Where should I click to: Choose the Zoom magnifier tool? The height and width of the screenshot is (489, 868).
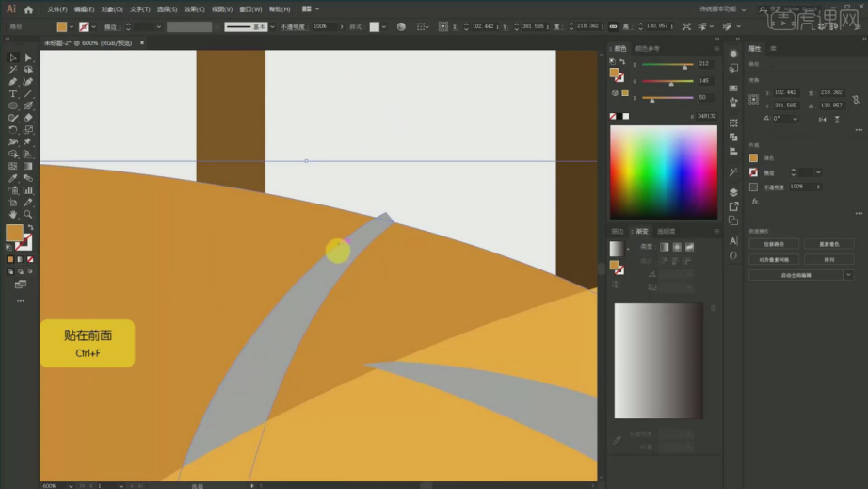(x=28, y=214)
